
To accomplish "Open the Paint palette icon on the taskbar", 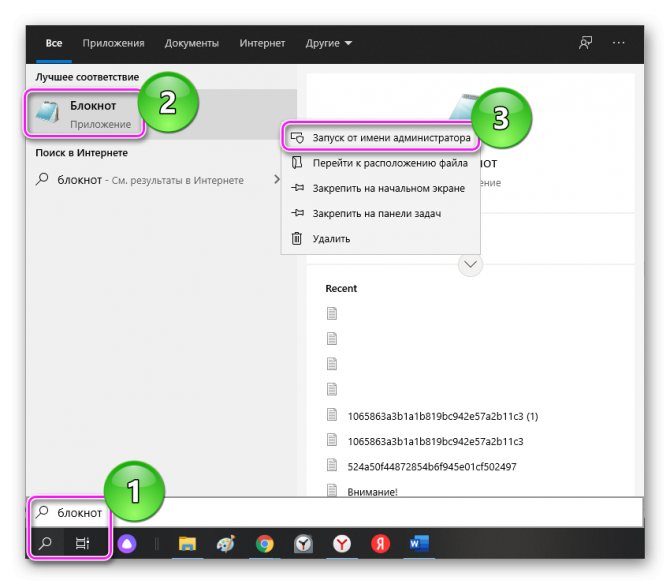I will coord(226,544).
